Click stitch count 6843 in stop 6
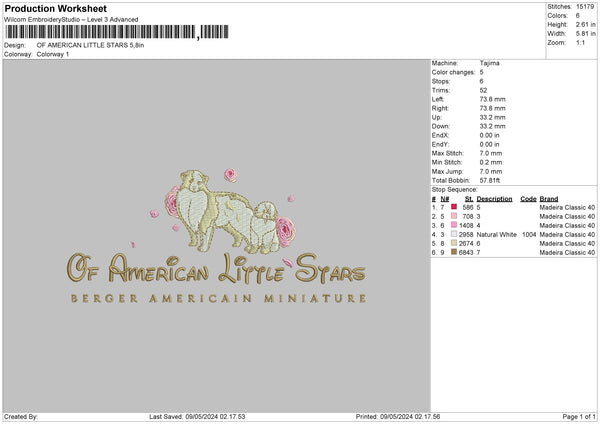The width and height of the screenshot is (600, 424). pyautogui.click(x=466, y=252)
